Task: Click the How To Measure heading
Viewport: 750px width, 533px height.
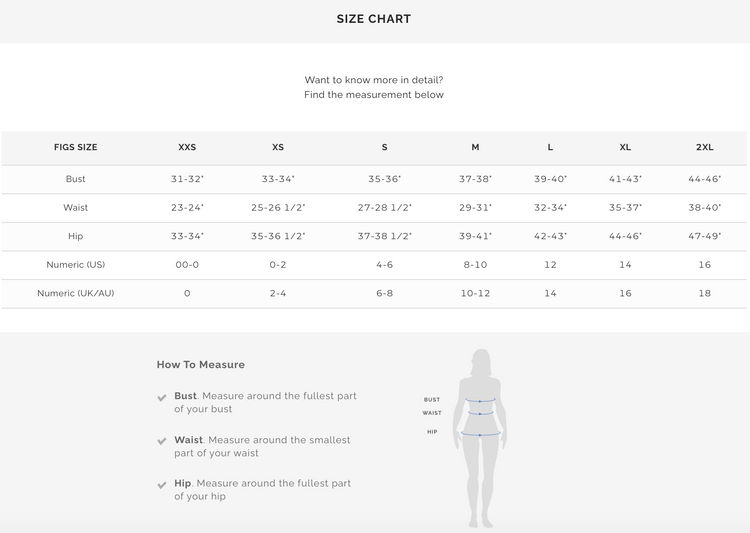Action: click(201, 365)
